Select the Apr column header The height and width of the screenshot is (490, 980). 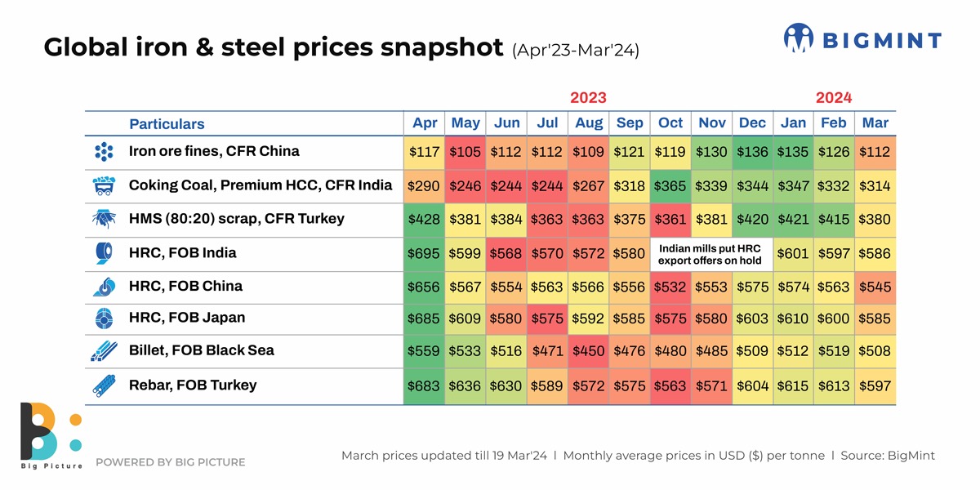[425, 123]
